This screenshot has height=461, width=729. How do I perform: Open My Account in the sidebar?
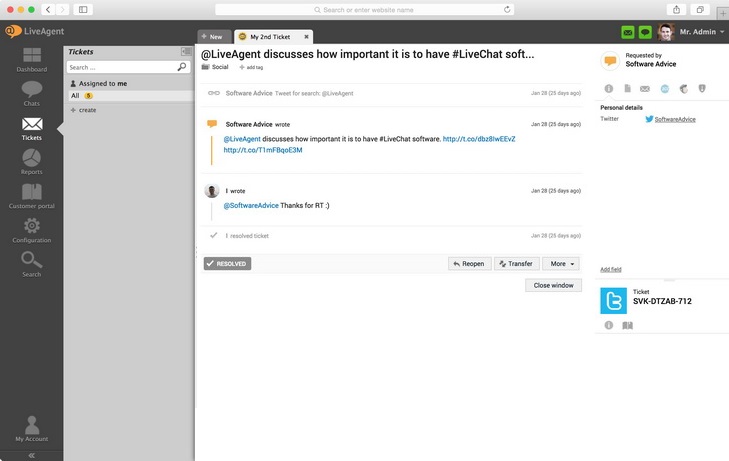click(32, 428)
